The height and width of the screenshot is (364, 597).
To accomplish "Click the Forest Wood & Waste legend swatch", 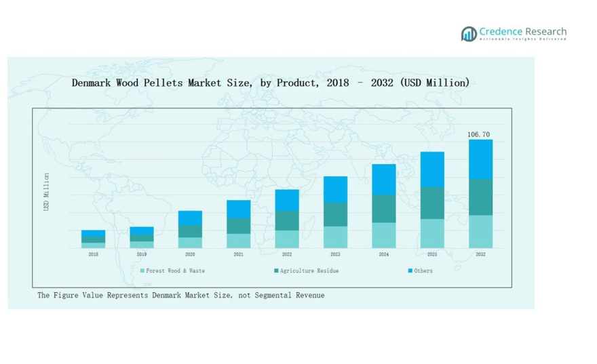I will coord(142,270).
